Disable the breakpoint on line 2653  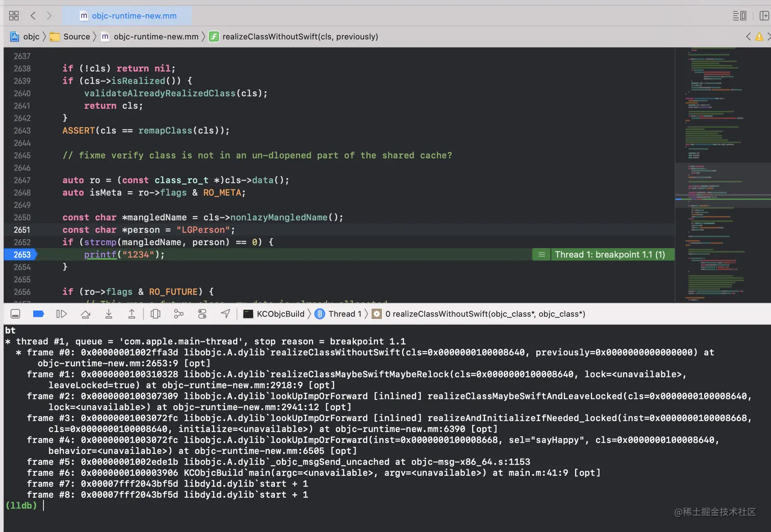pyautogui.click(x=20, y=255)
